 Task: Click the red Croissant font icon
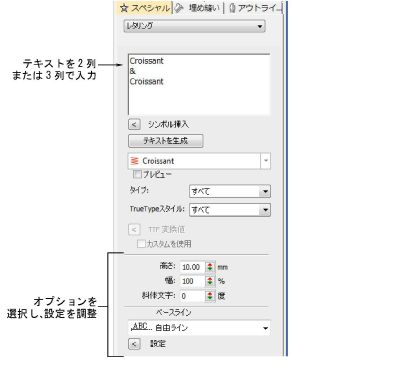135,161
